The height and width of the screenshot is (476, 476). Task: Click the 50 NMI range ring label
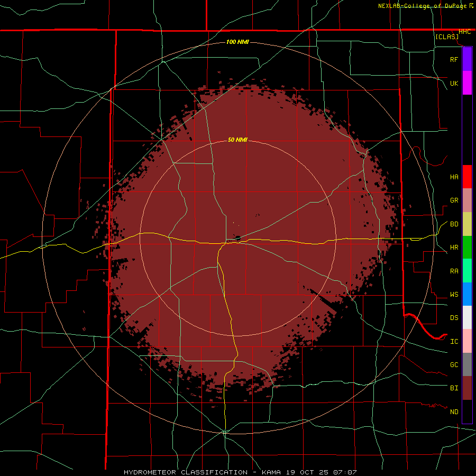pos(237,140)
